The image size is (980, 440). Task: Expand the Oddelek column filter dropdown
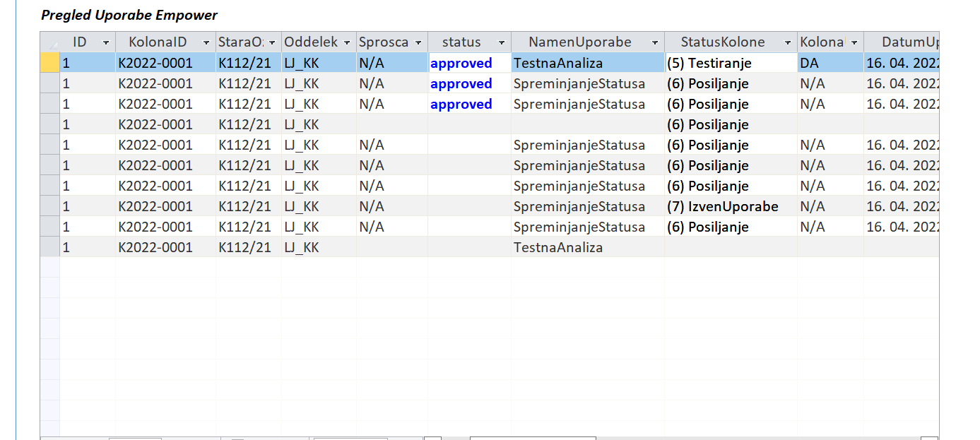click(347, 42)
